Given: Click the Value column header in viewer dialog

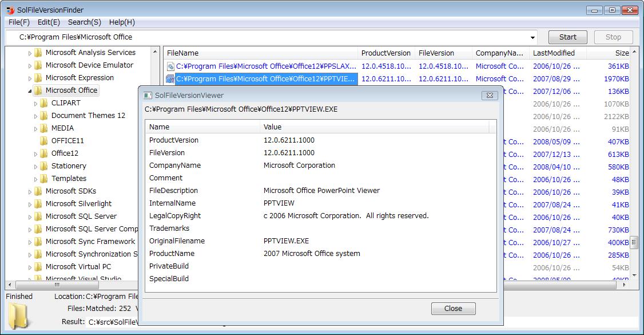Looking at the screenshot, I should (x=374, y=127).
